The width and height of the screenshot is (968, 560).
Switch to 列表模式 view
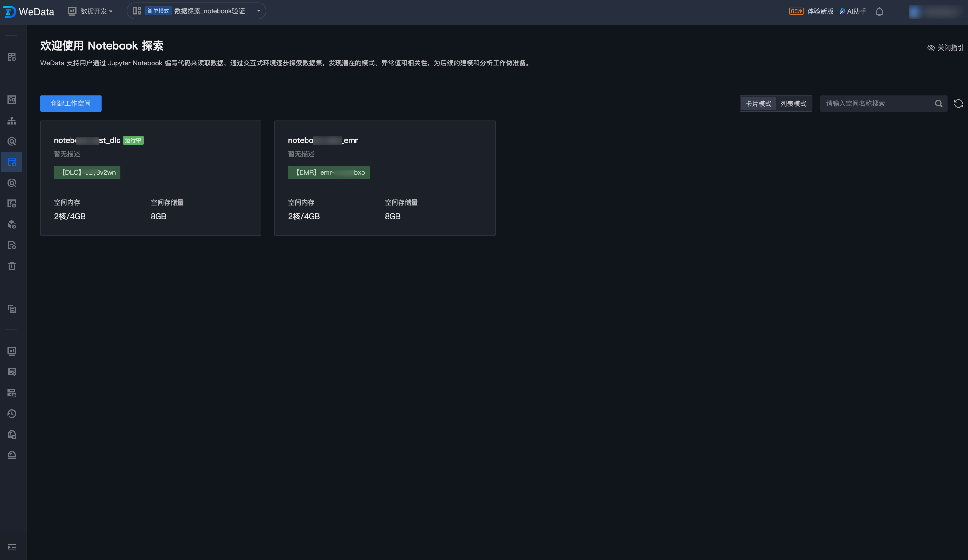[x=793, y=104]
